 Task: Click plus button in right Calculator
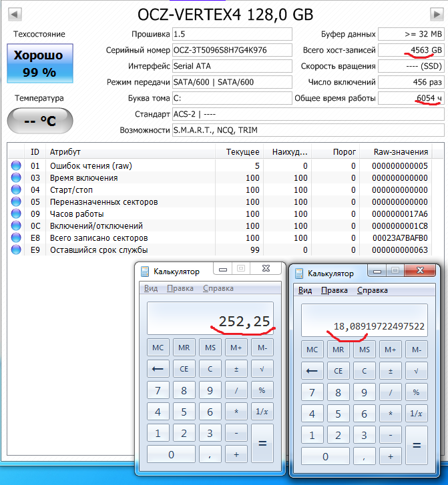click(391, 456)
